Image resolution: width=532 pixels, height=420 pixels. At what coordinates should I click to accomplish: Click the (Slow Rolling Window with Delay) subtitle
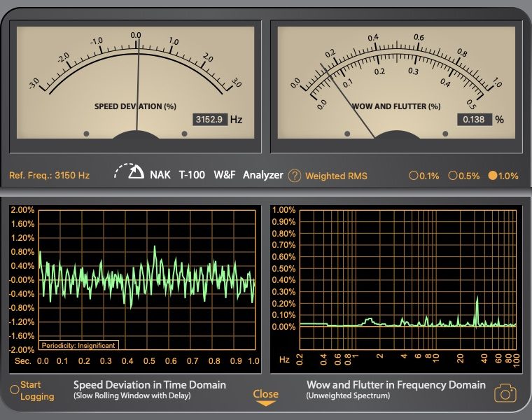pos(132,395)
